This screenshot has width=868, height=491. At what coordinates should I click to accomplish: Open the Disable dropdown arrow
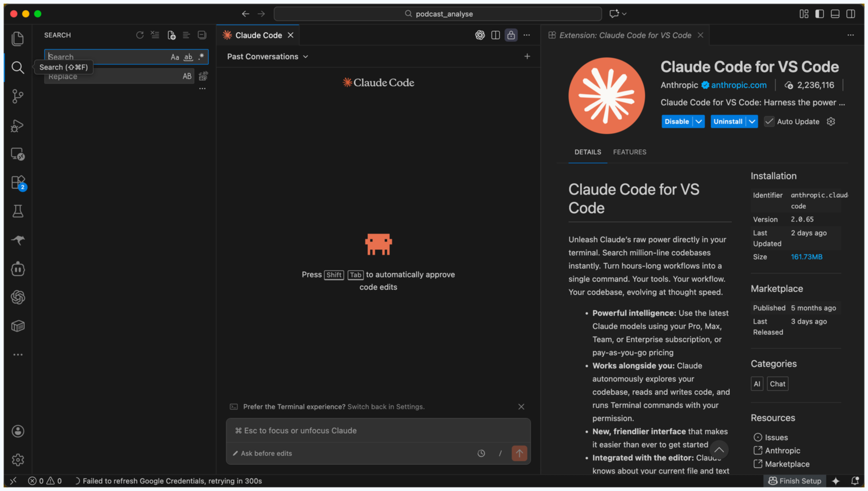click(699, 121)
